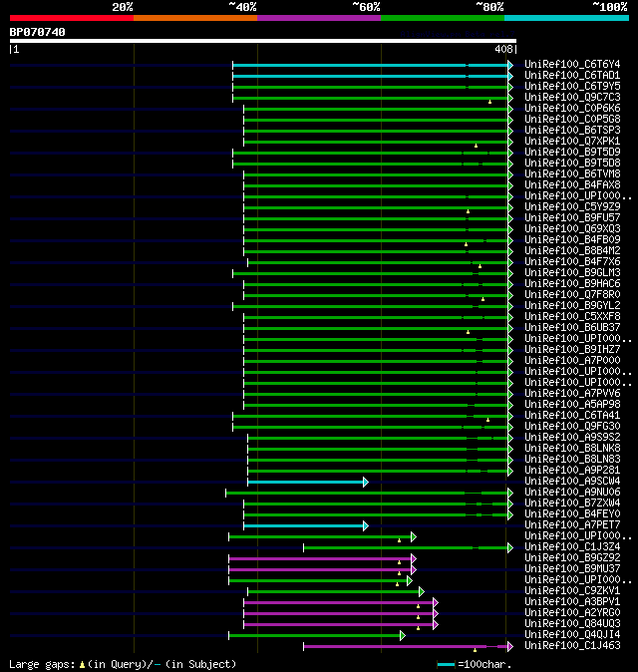The image size is (638, 672).
Task: Click the arrowhead ending the UniRef100_A7PET7 bar
Action: (x=366, y=525)
